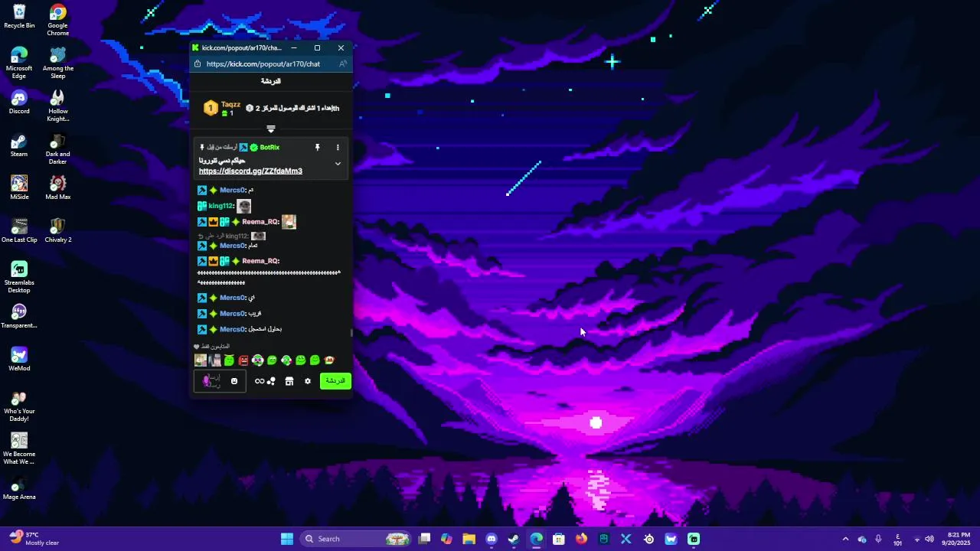Open Steam from the taskbar
Viewport: 980px width, 551px height.
click(514, 539)
